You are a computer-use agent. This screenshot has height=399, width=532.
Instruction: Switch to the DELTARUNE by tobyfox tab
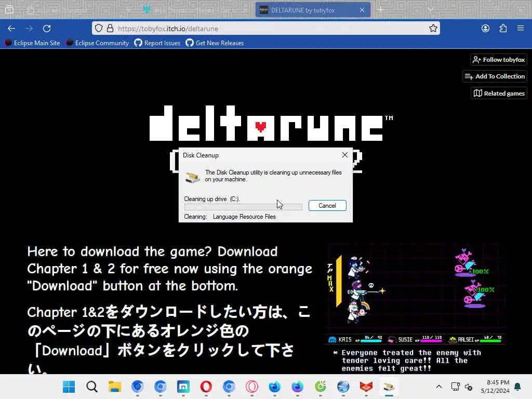pyautogui.click(x=312, y=10)
